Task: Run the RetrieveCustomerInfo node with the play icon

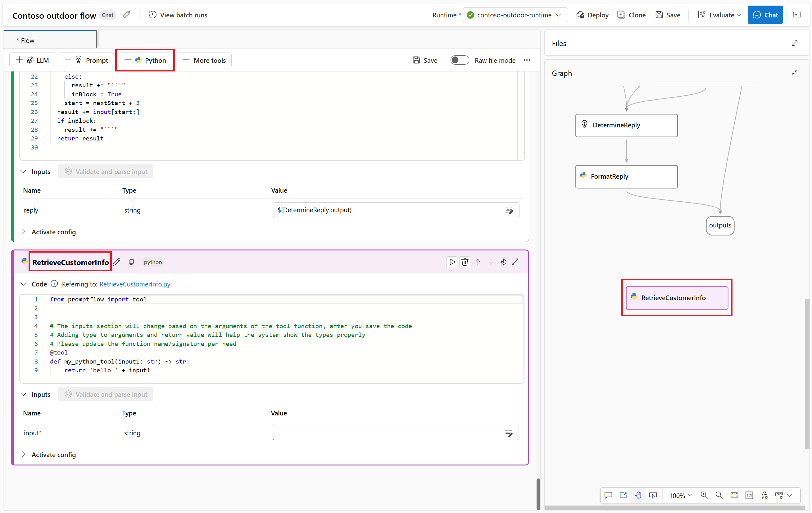Action: (452, 262)
